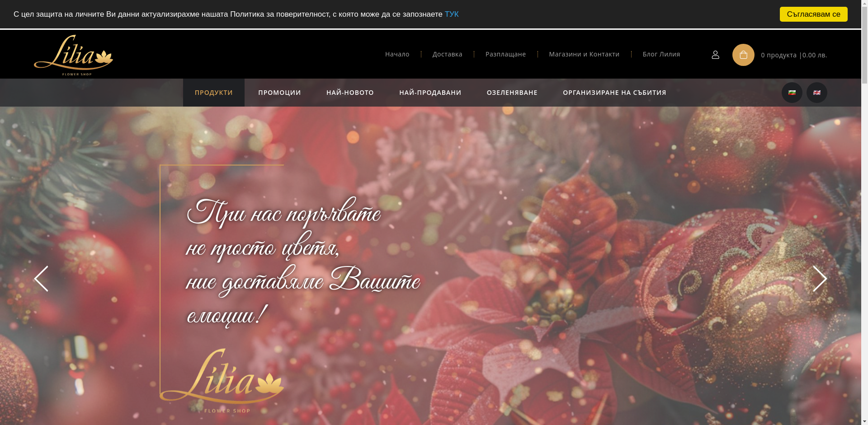Open the privacy policy via ТУК link

click(452, 14)
